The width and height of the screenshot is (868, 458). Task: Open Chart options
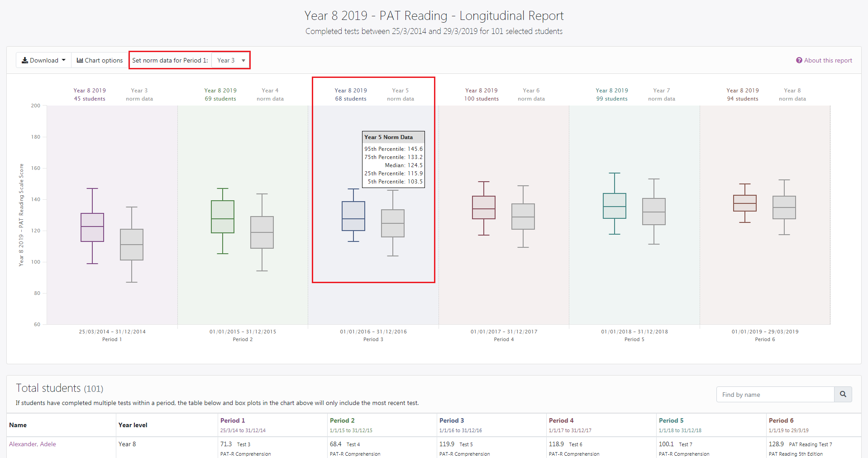click(x=100, y=60)
